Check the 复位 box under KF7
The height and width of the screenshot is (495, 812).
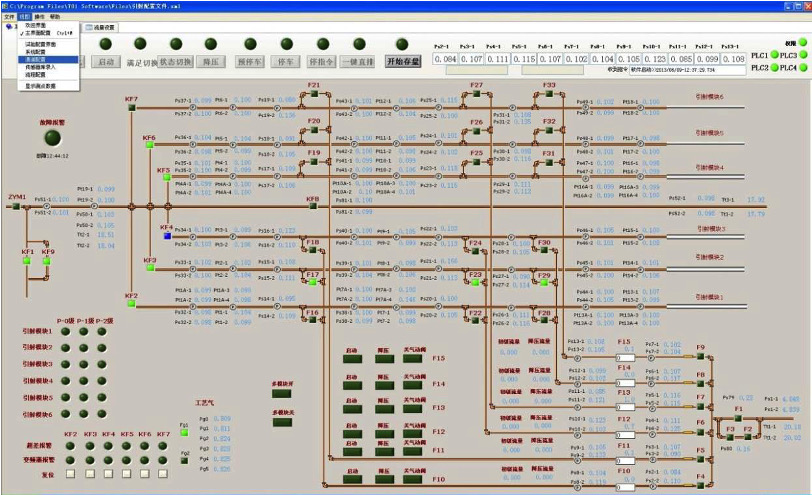[x=164, y=472]
